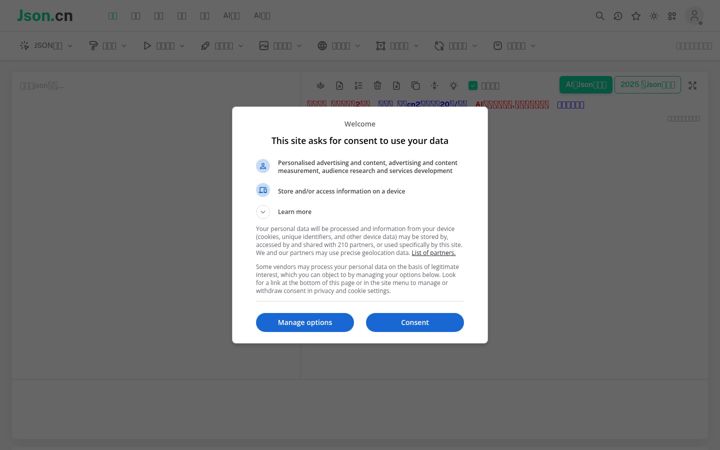Click the 'Store and/or access information on a device' text
Viewport: 720px width, 450px height.
pyautogui.click(x=341, y=191)
